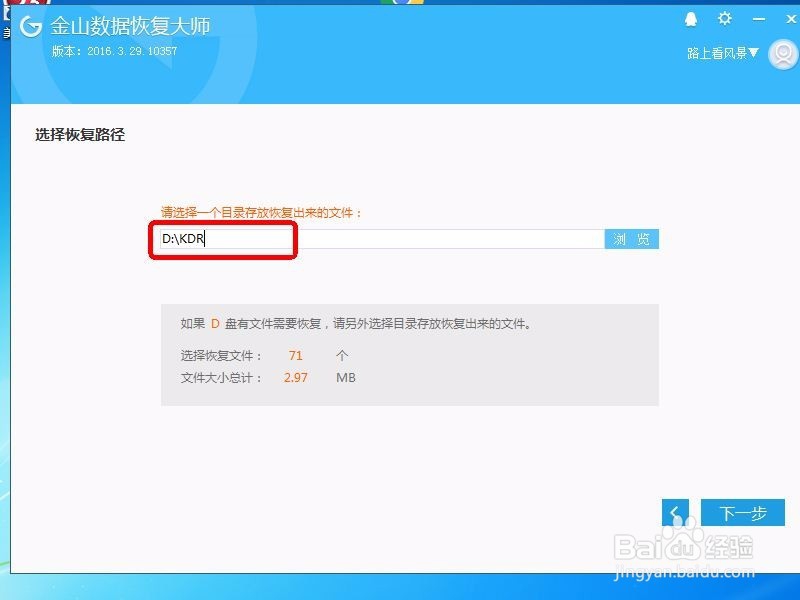Click the Kingsoft Data Recovery G logo
Viewport: 800px width, 600px height.
point(31,28)
